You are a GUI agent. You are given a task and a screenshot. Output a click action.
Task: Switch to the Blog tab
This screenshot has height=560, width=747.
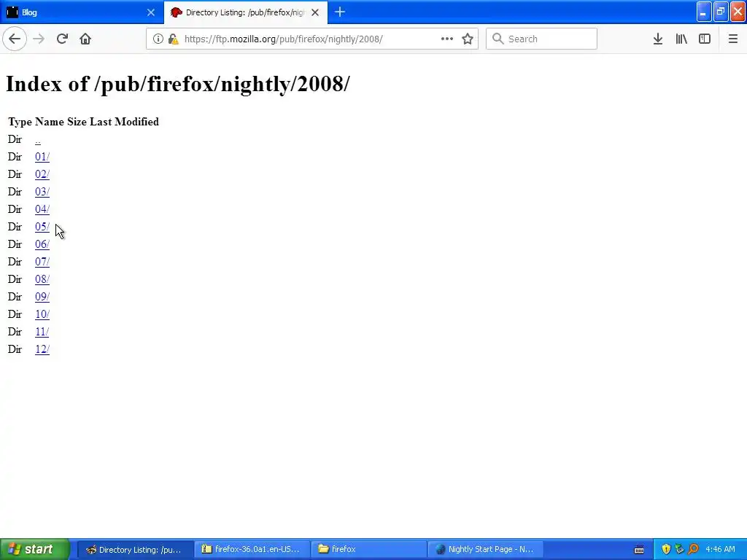[x=82, y=12]
